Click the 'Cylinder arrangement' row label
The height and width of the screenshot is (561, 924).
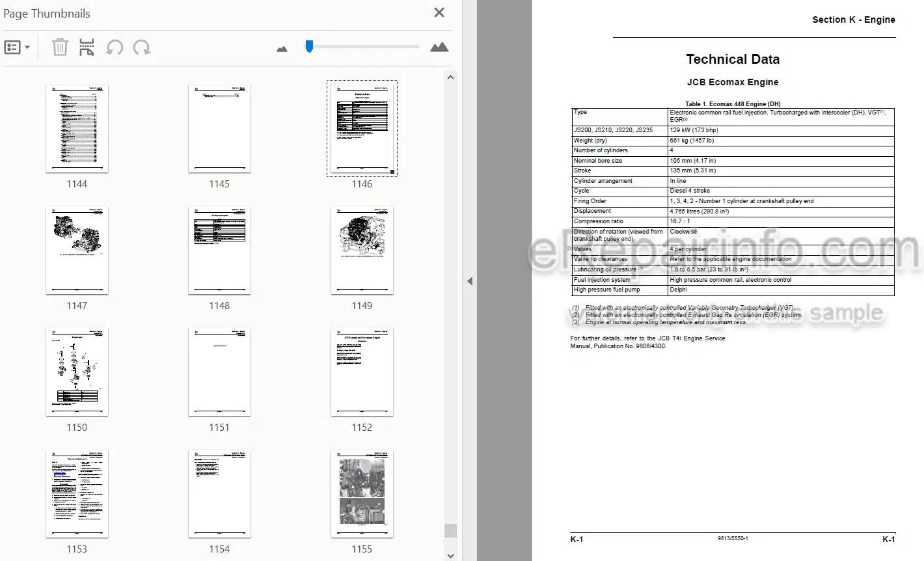pos(603,181)
